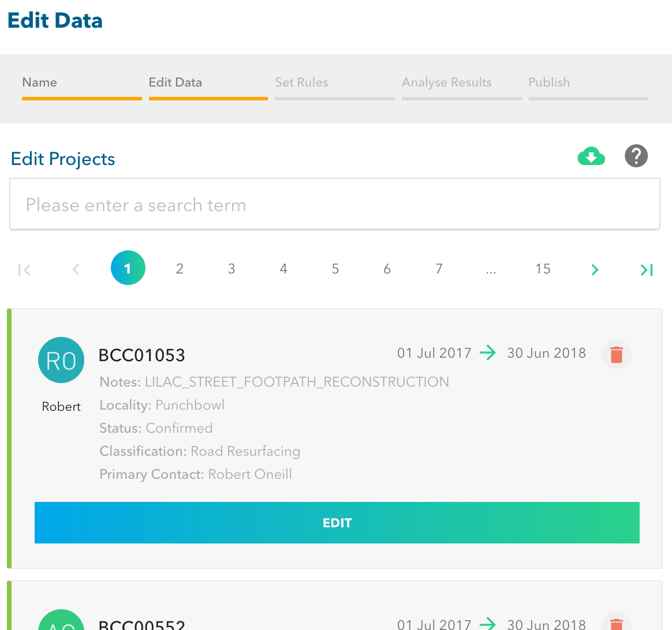Click the green arrow between BCC01053 dates

point(488,352)
